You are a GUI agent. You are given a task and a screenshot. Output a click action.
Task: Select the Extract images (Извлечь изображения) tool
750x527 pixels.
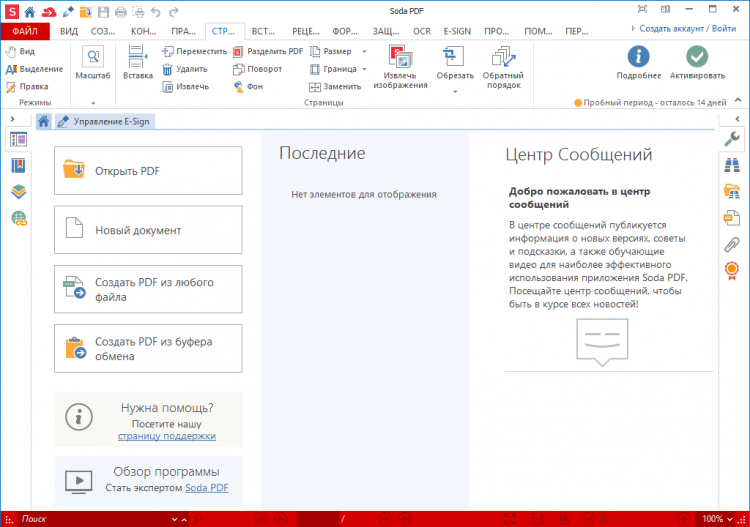400,67
